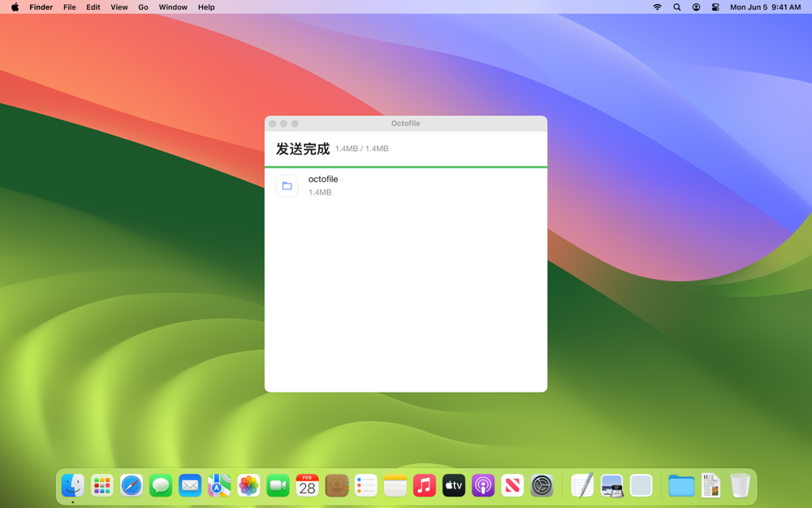Launch Messages from the dock
Screen dimensions: 812x508
coord(161,486)
